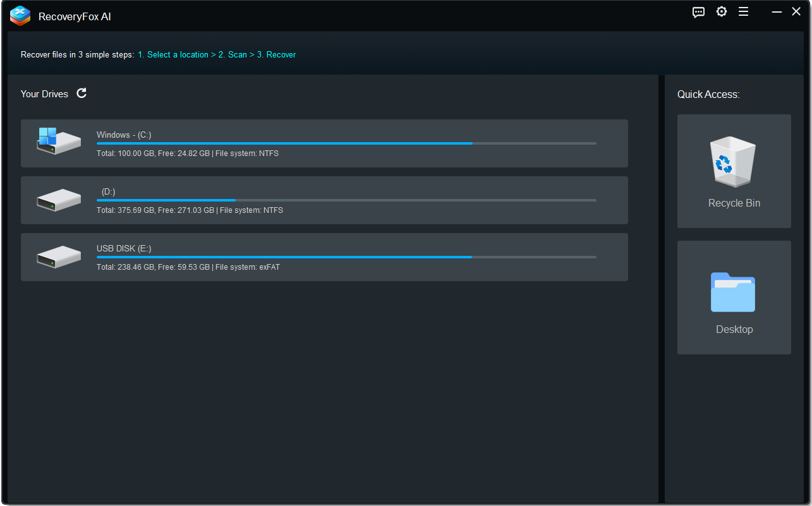Click the refresh icon next to Your Drives
812x506 pixels.
pyautogui.click(x=81, y=93)
